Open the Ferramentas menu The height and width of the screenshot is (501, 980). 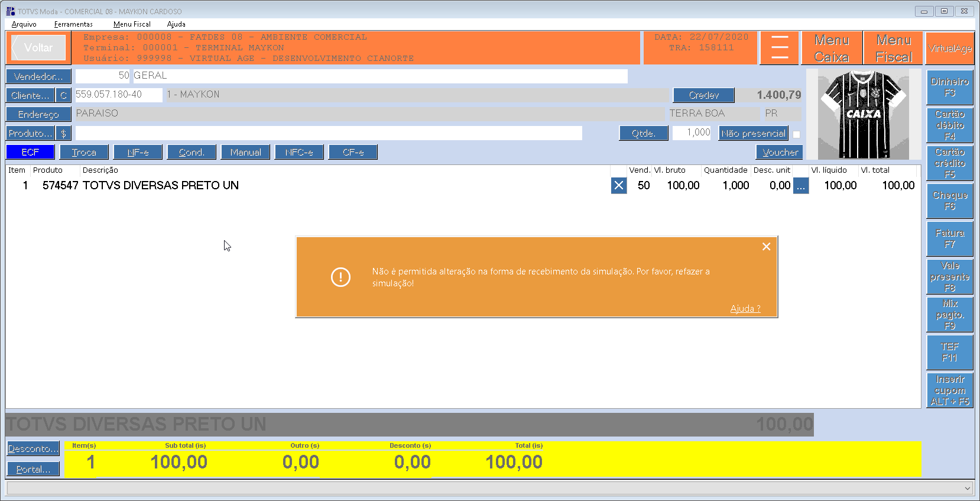point(73,24)
